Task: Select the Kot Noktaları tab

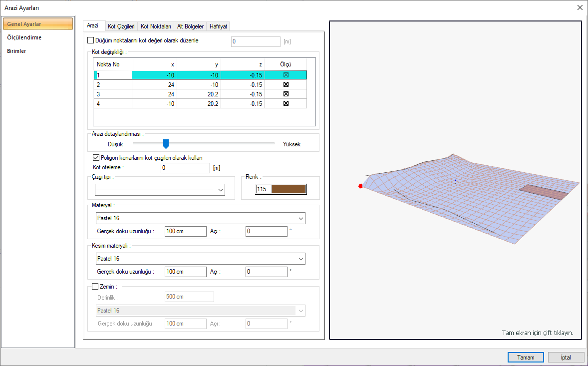Action: pos(156,26)
